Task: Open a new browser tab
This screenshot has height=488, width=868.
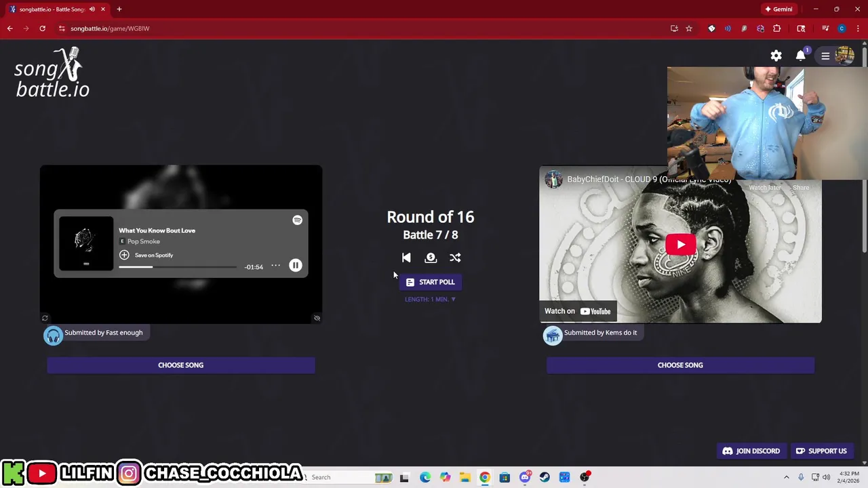Action: pyautogui.click(x=119, y=9)
